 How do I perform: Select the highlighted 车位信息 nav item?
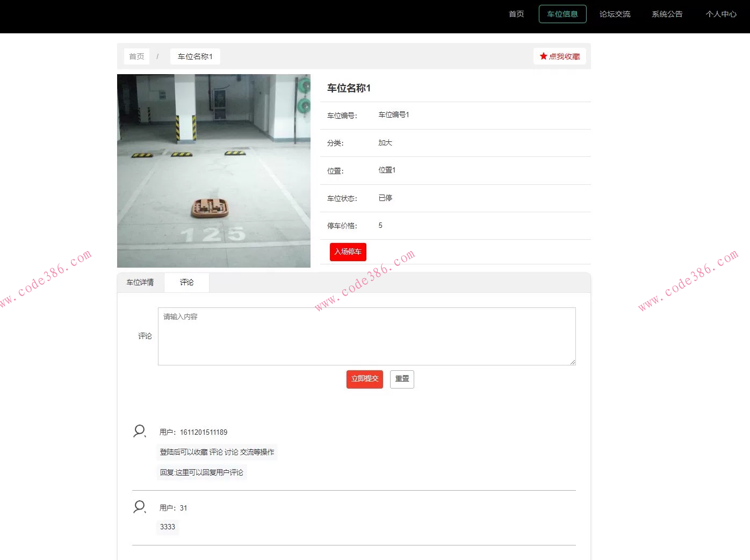coord(562,14)
